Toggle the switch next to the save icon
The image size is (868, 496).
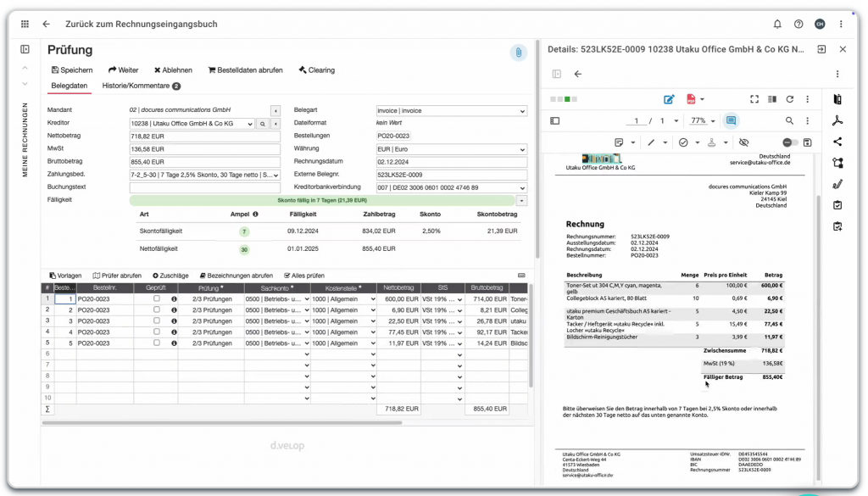(x=790, y=142)
